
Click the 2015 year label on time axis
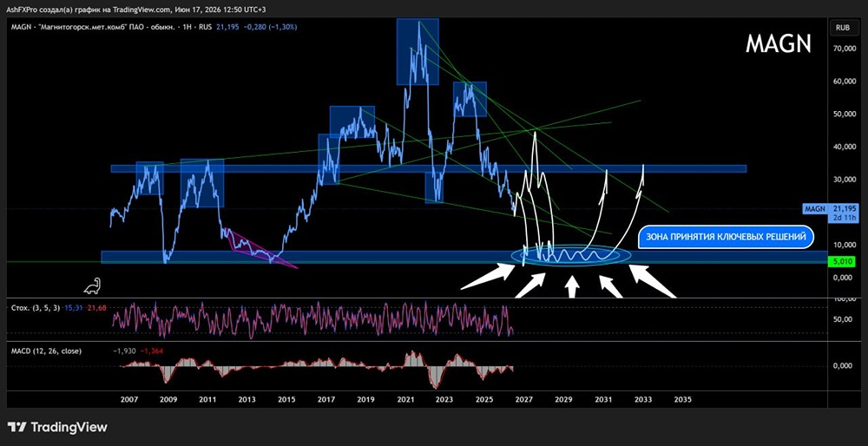pyautogui.click(x=286, y=399)
